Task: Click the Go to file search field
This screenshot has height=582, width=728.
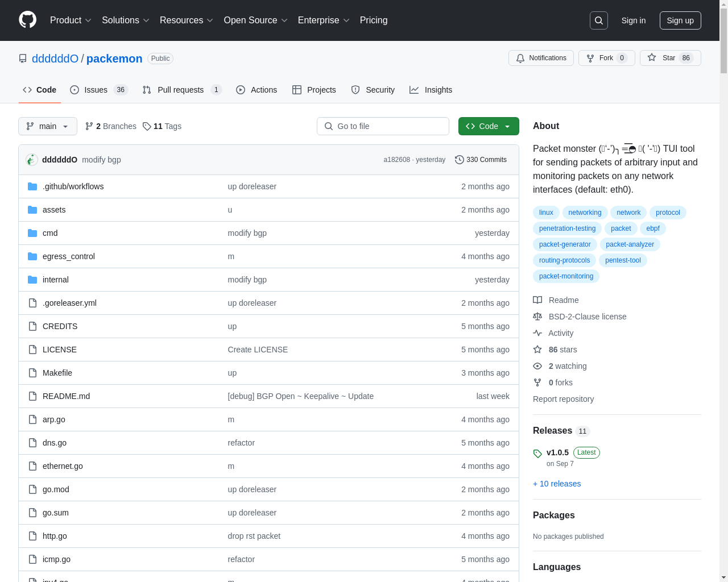Action: pyautogui.click(x=383, y=126)
